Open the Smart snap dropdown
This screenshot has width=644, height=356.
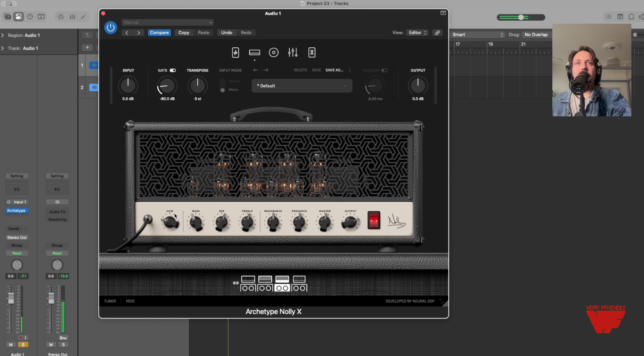(478, 34)
